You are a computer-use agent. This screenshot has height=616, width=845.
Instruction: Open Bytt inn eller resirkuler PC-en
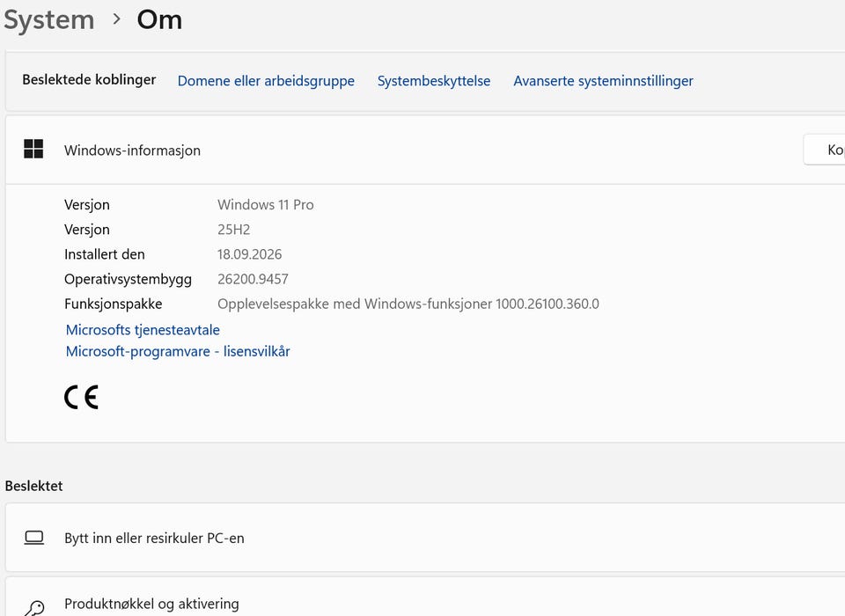425,538
